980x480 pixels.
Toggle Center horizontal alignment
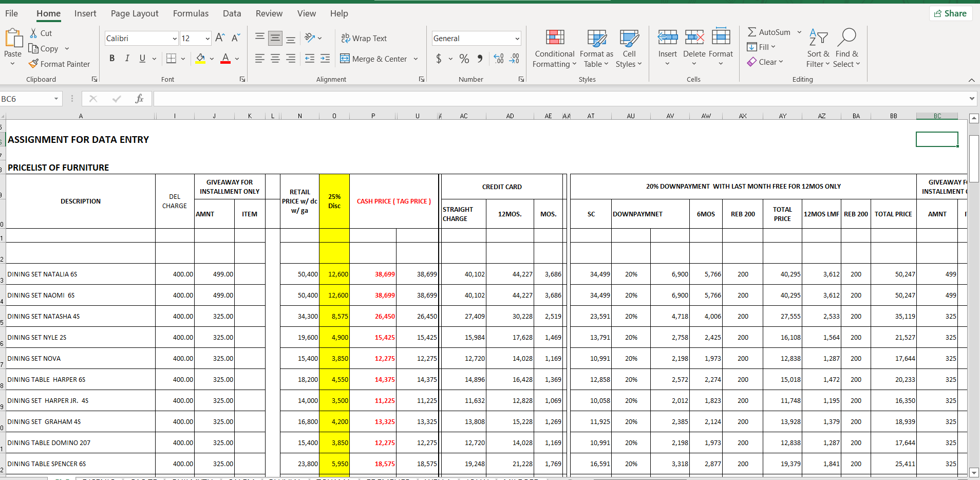tap(275, 59)
